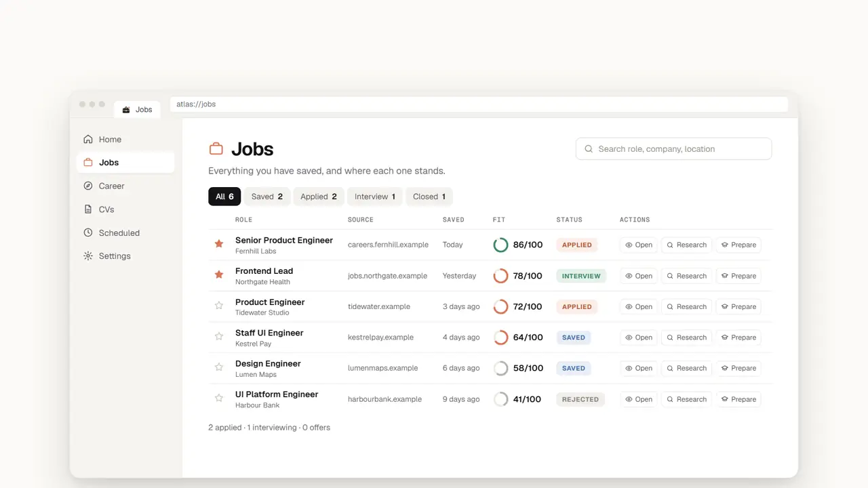Click the "6 days ago" saved date

tap(461, 368)
